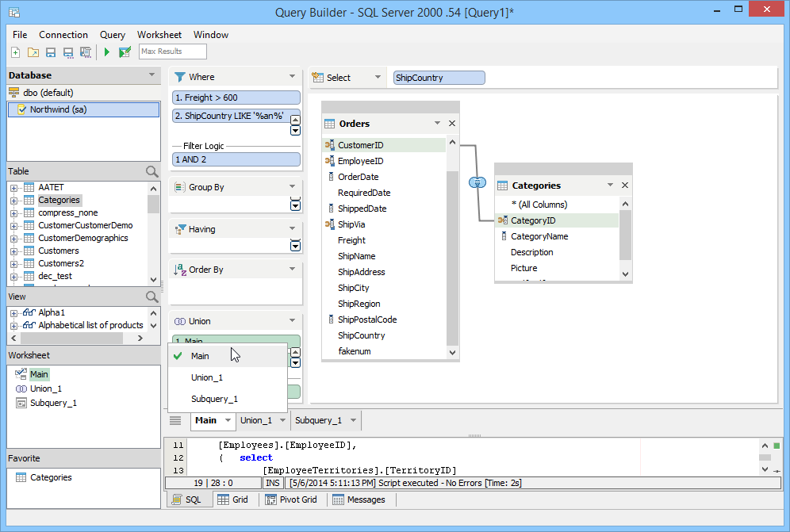Image resolution: width=790 pixels, height=532 pixels.
Task: Open Table search magnifier icon
Action: (x=151, y=172)
